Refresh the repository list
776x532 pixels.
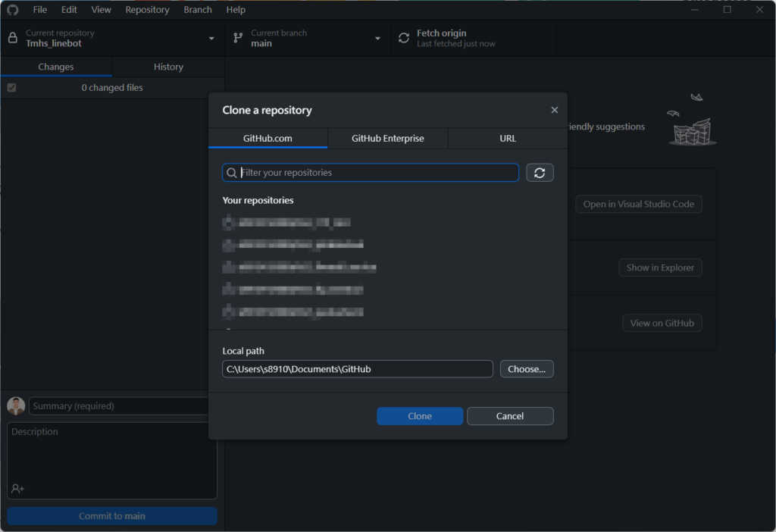(540, 173)
